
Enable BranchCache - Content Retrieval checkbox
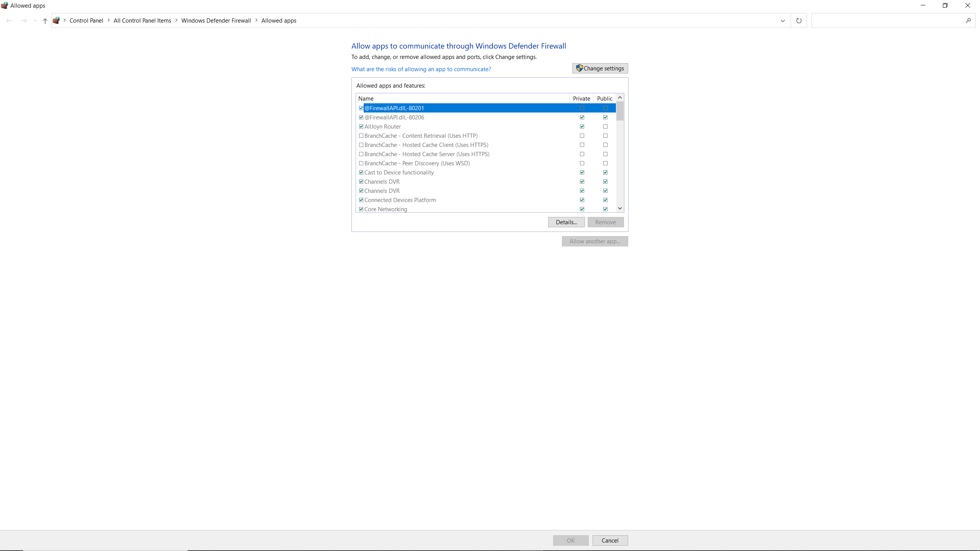361,136
